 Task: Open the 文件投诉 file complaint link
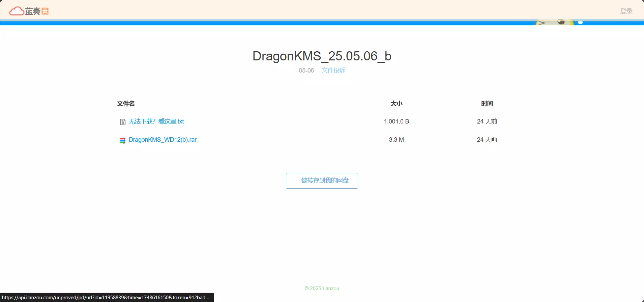click(x=333, y=70)
